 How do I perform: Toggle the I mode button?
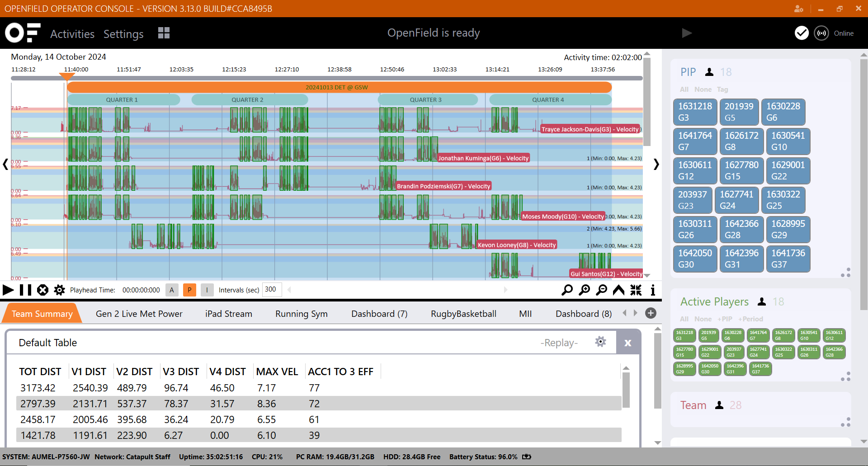tap(207, 290)
